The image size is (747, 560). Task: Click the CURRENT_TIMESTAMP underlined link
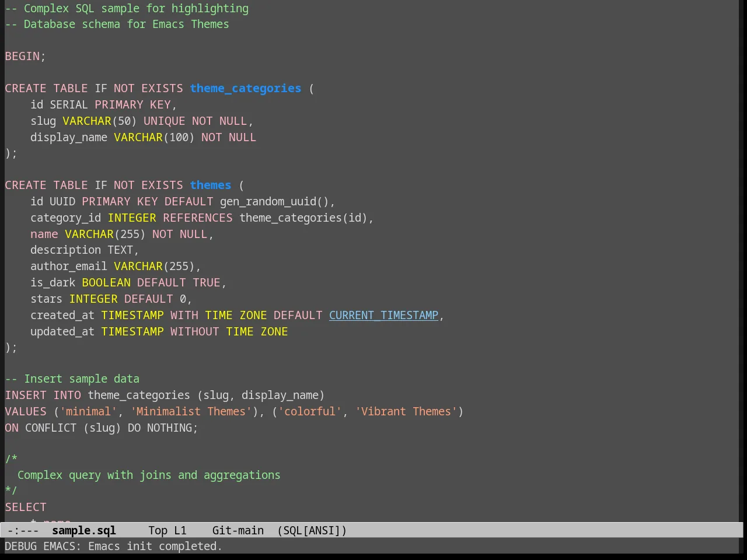pyautogui.click(x=383, y=315)
